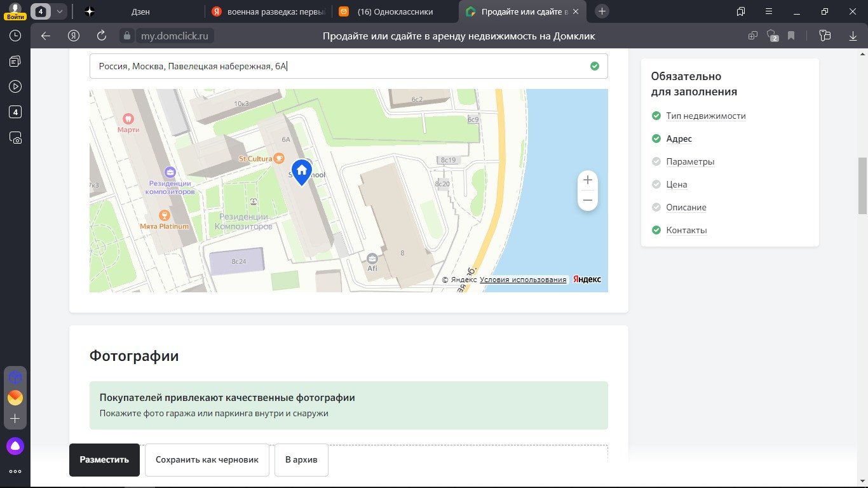Open sidebar more options (three dots)

pyautogui.click(x=15, y=471)
